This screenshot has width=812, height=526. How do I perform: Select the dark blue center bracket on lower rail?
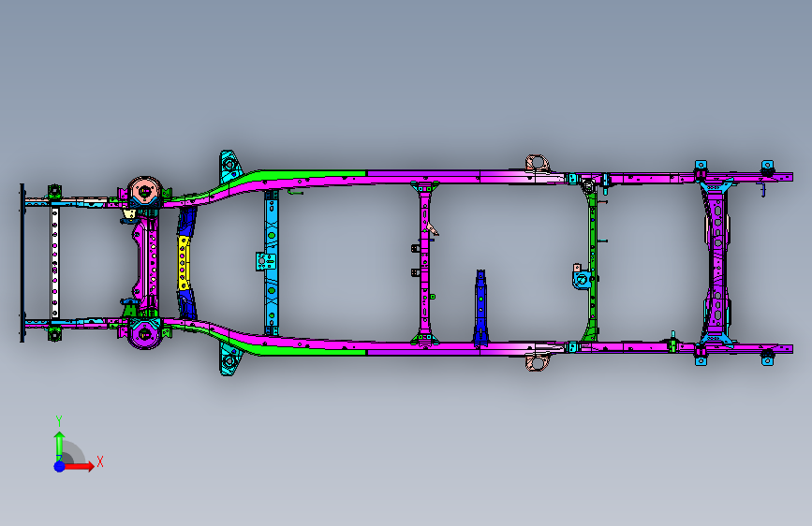click(481, 307)
